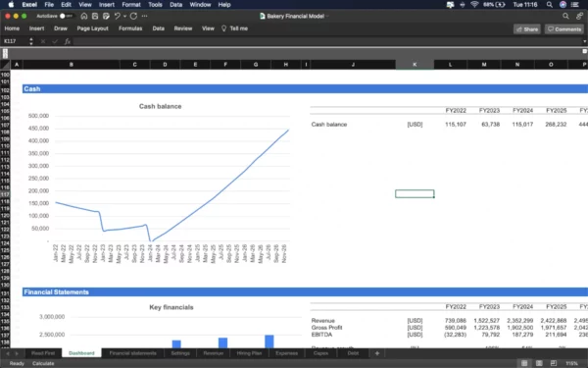Image resolution: width=588 pixels, height=368 pixels.
Task: Click the confirm entry checkmark icon
Action: [55, 41]
